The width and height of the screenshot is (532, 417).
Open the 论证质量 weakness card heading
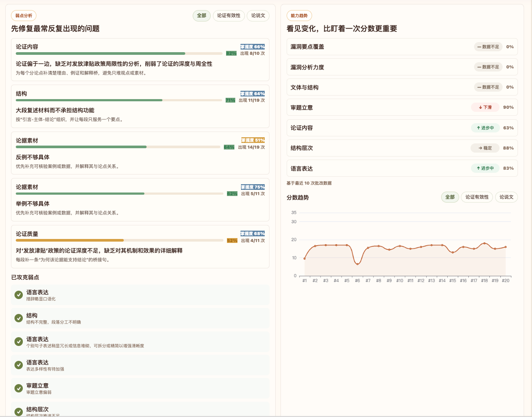coord(27,233)
